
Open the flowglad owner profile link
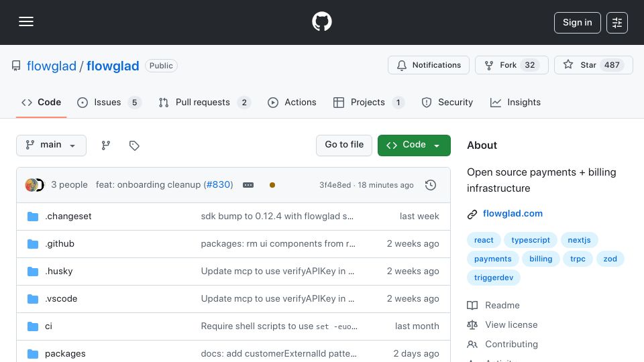52,66
